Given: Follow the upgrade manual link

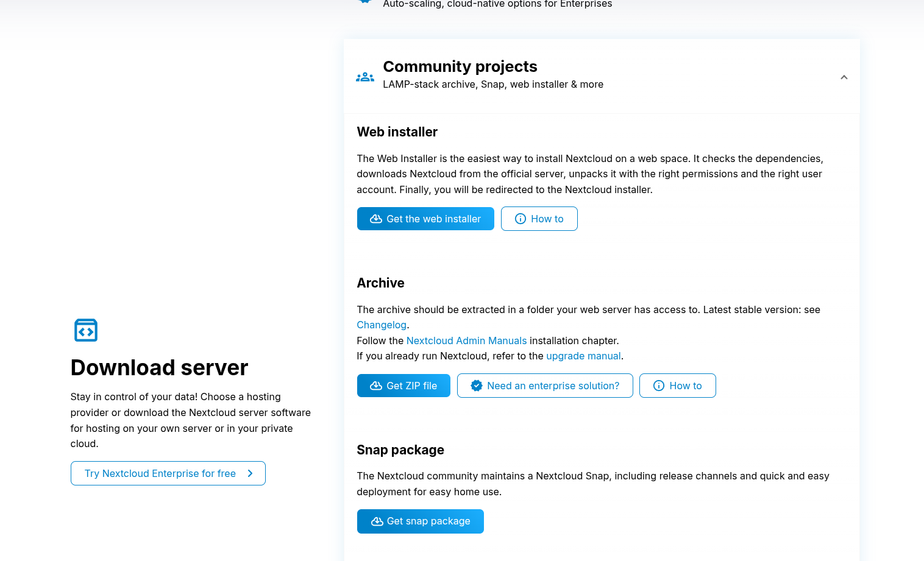Looking at the screenshot, I should tap(583, 356).
